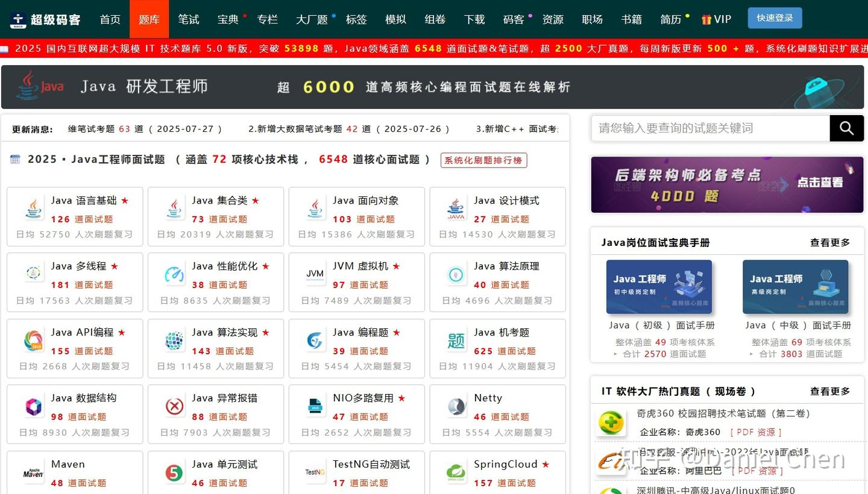Click 查看更多 beside Java岗位面试宝典手册
The image size is (868, 494).
coord(830,243)
